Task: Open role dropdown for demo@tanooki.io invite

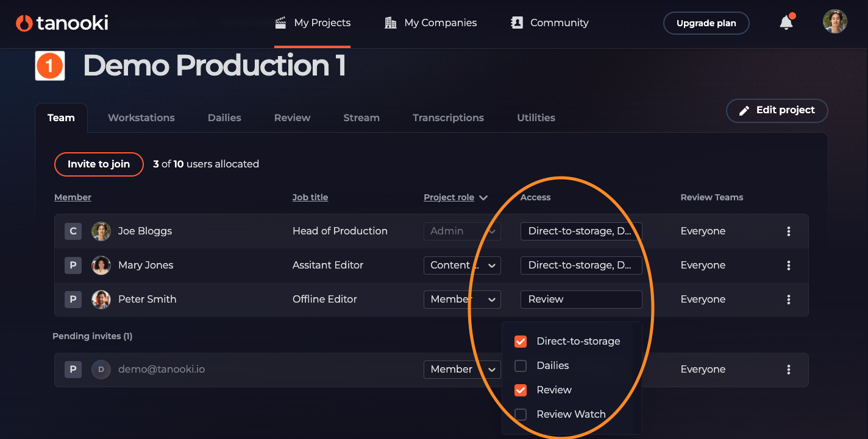Action: 462,370
